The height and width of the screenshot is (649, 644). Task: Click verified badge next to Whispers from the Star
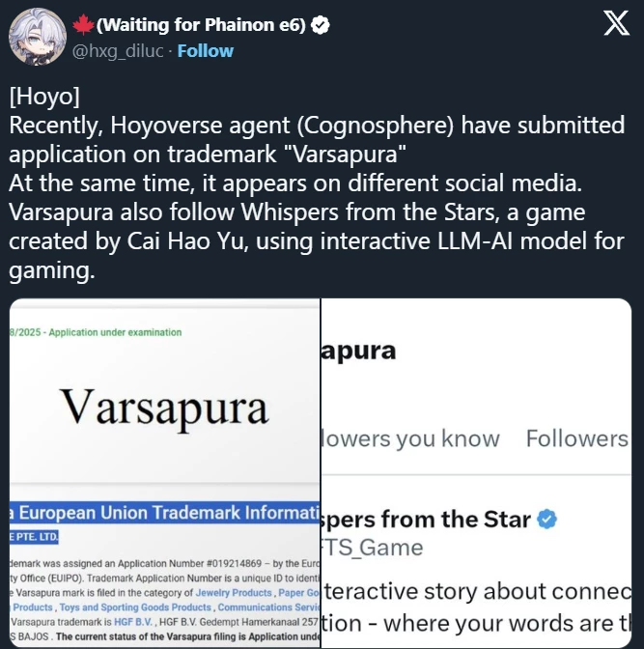pos(546,520)
